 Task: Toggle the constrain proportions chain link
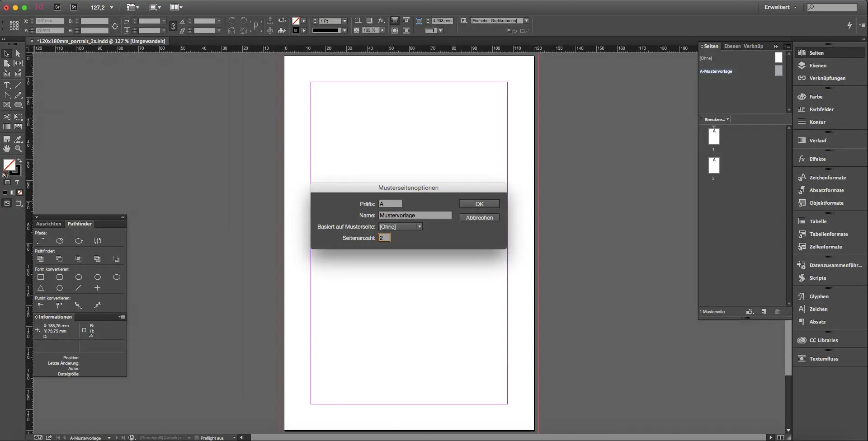(173, 26)
